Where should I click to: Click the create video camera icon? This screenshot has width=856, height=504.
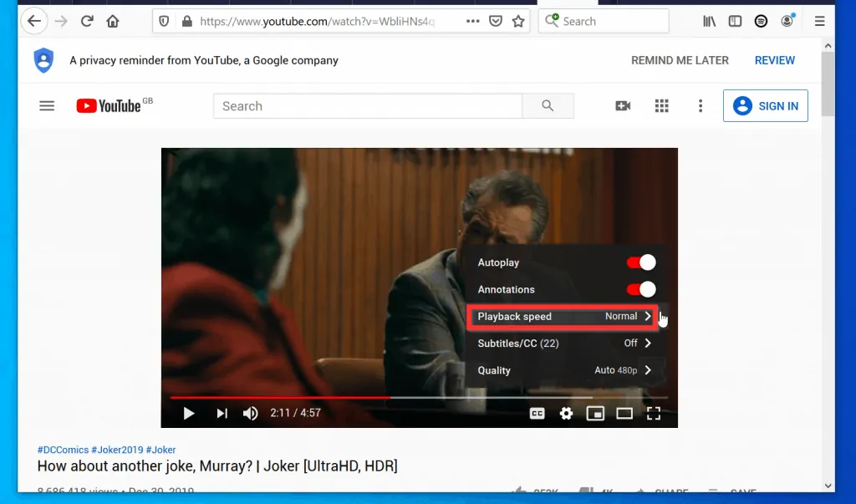(x=623, y=106)
